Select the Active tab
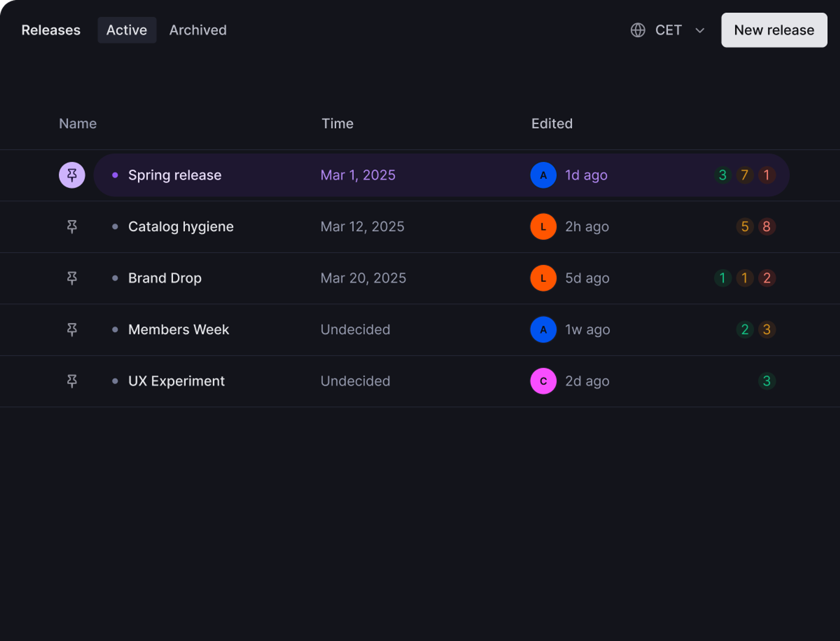This screenshot has height=641, width=840. pyautogui.click(x=127, y=30)
